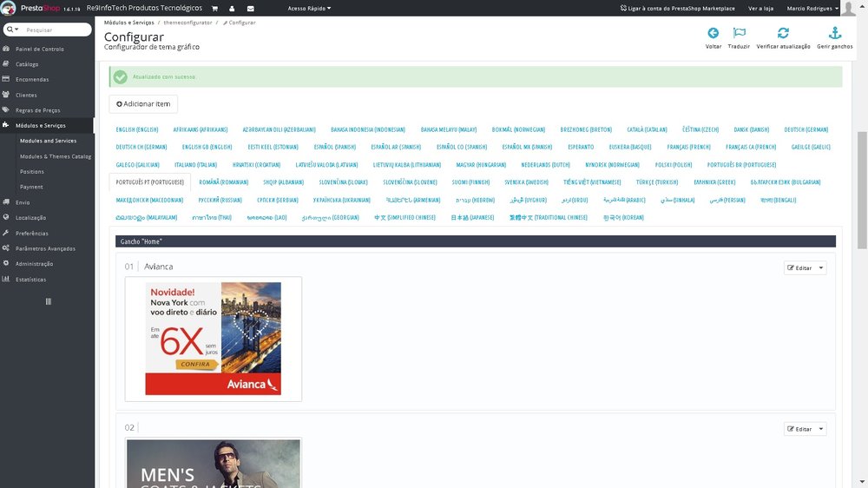Click the Encomendas sidebar icon

coord(6,79)
